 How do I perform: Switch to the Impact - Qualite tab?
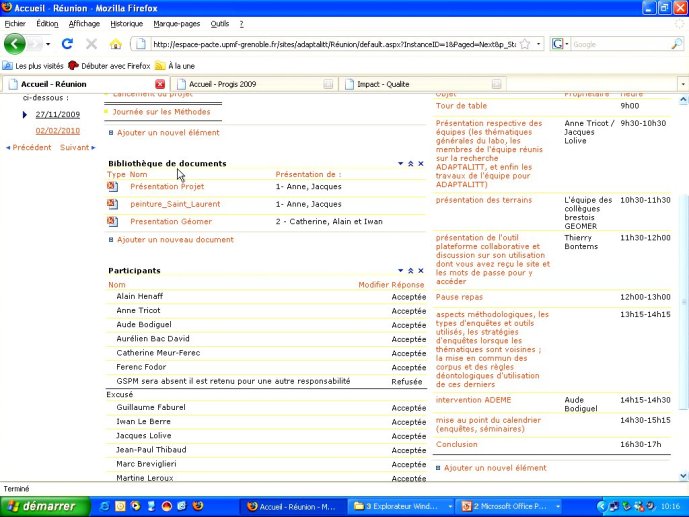[422, 84]
